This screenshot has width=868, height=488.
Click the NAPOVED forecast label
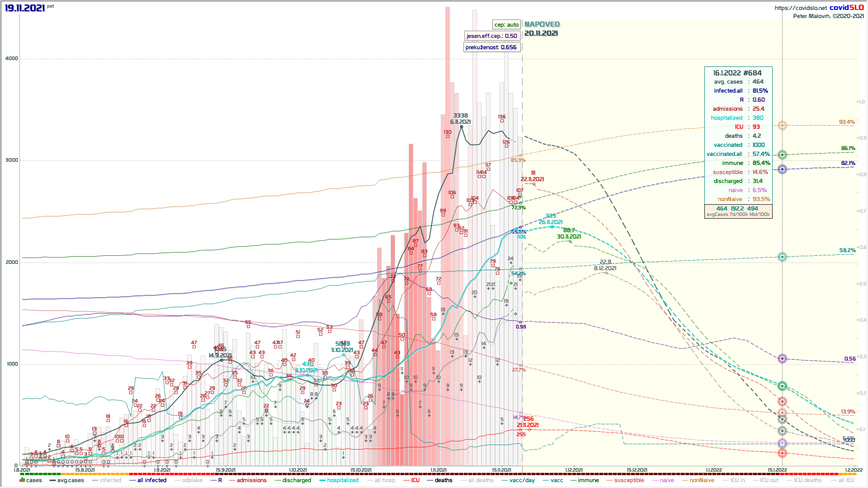click(x=542, y=24)
